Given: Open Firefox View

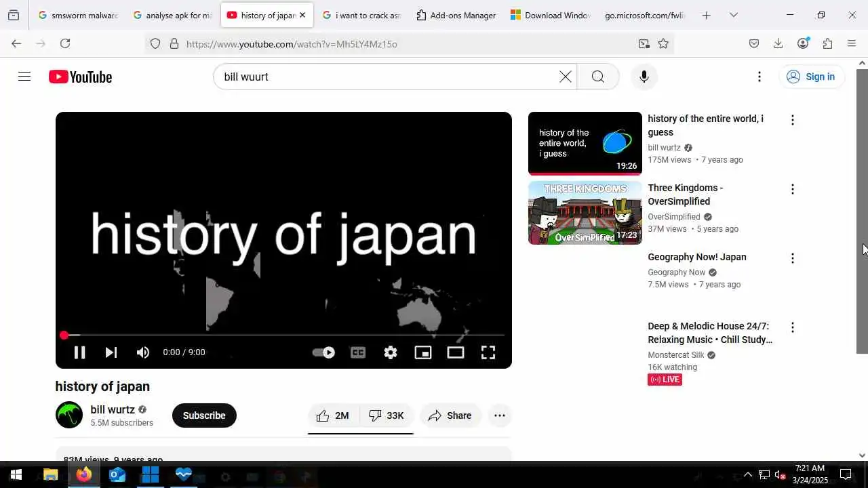Looking at the screenshot, I should coord(14,15).
